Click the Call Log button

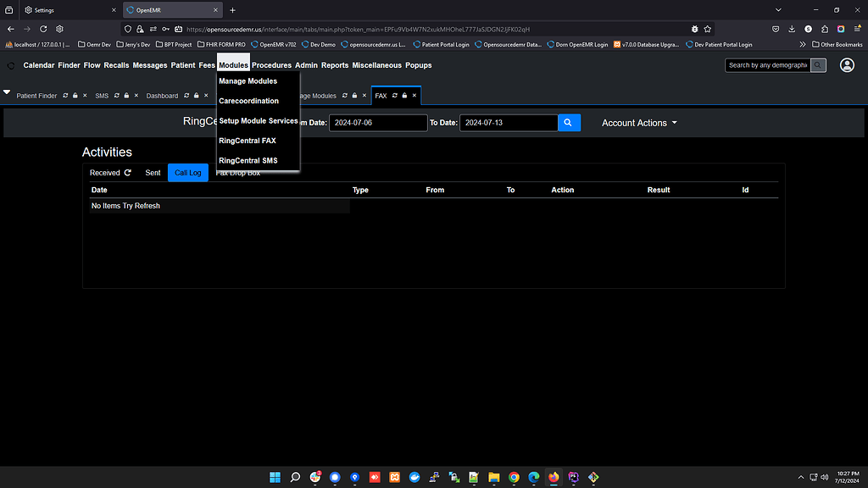click(x=187, y=173)
